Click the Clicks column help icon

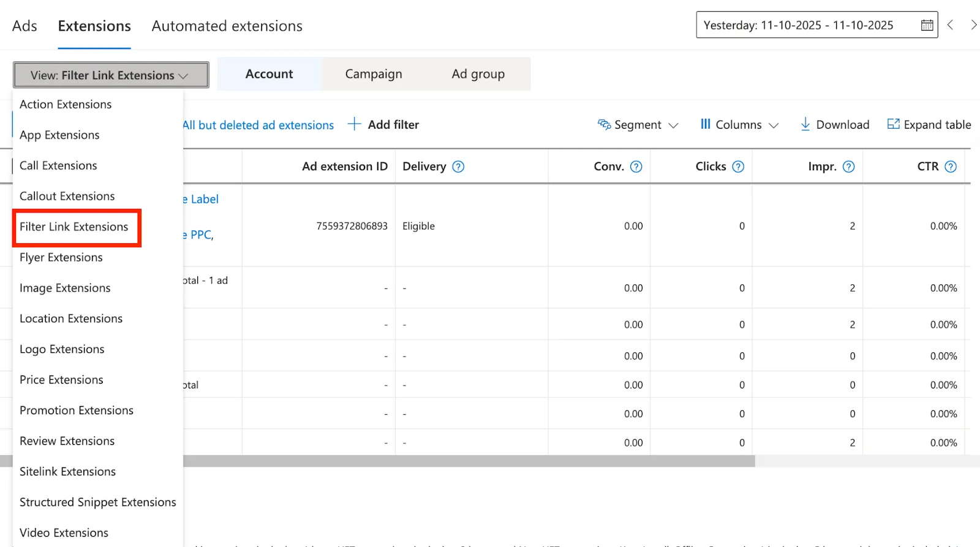coord(739,167)
